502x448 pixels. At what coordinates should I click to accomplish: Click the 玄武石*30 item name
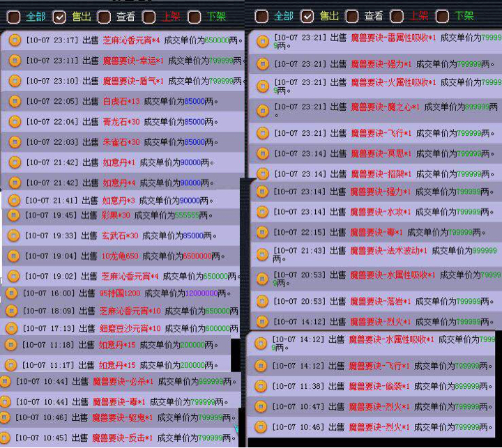point(120,236)
